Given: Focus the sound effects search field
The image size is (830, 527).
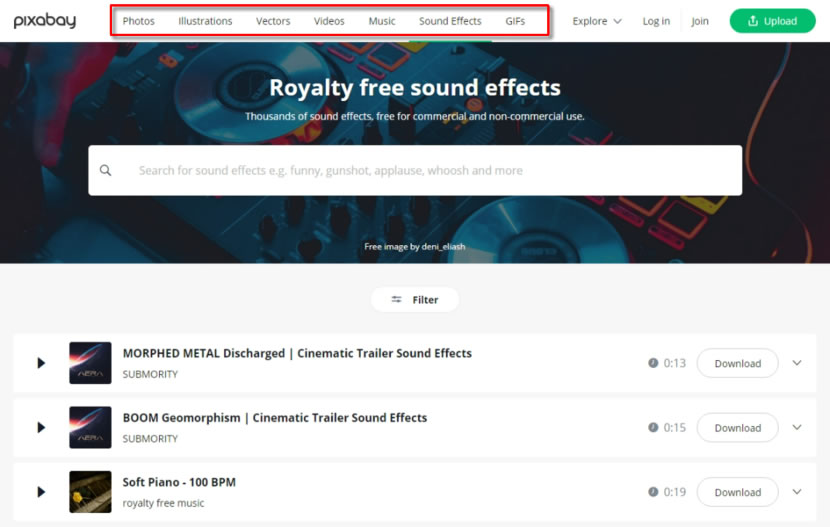Looking at the screenshot, I should point(415,170).
